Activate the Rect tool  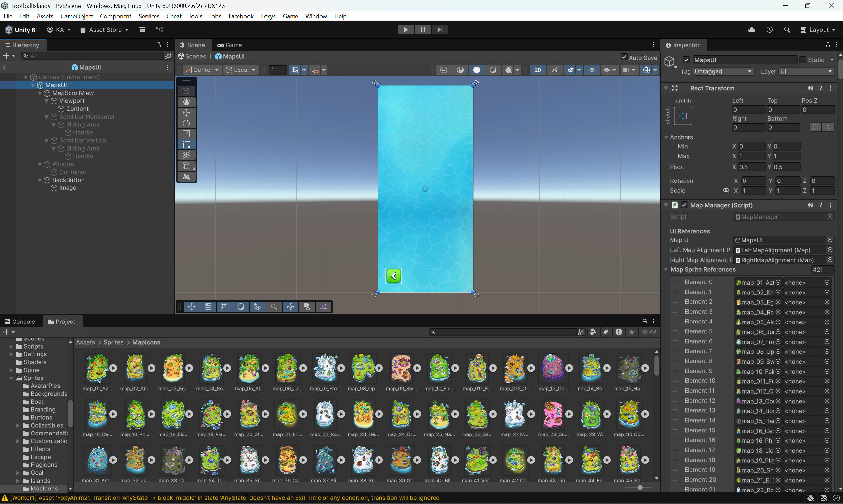pos(186,144)
